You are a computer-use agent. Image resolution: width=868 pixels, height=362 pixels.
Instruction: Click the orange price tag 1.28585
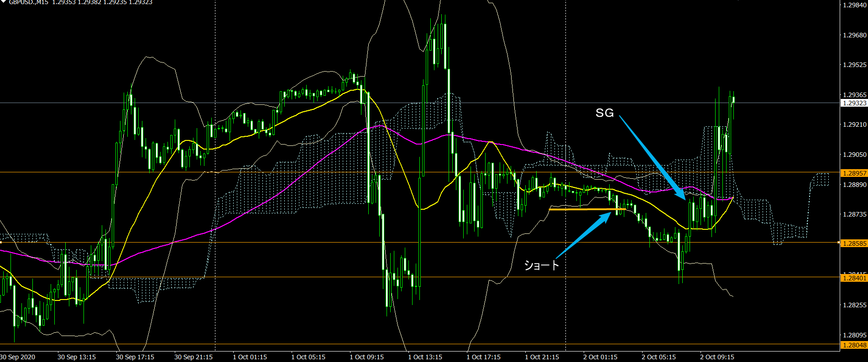[854, 243]
